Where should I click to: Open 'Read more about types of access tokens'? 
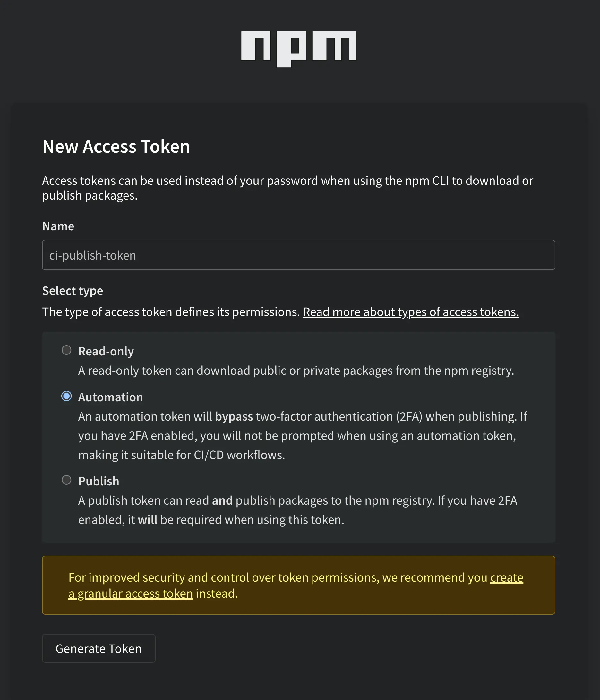(x=410, y=312)
